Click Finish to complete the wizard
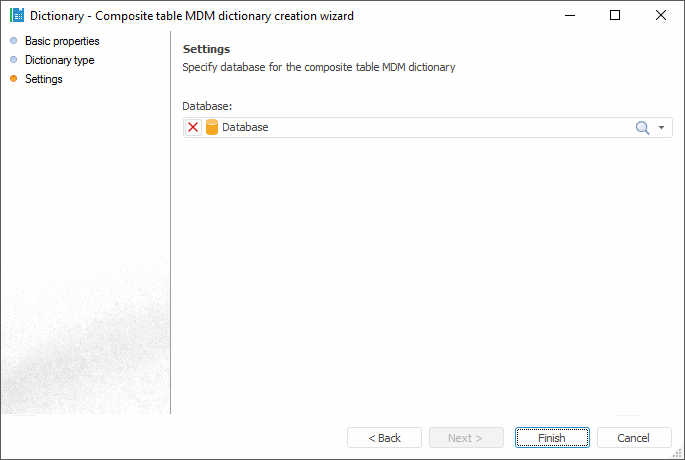The height and width of the screenshot is (460, 685). 551,438
